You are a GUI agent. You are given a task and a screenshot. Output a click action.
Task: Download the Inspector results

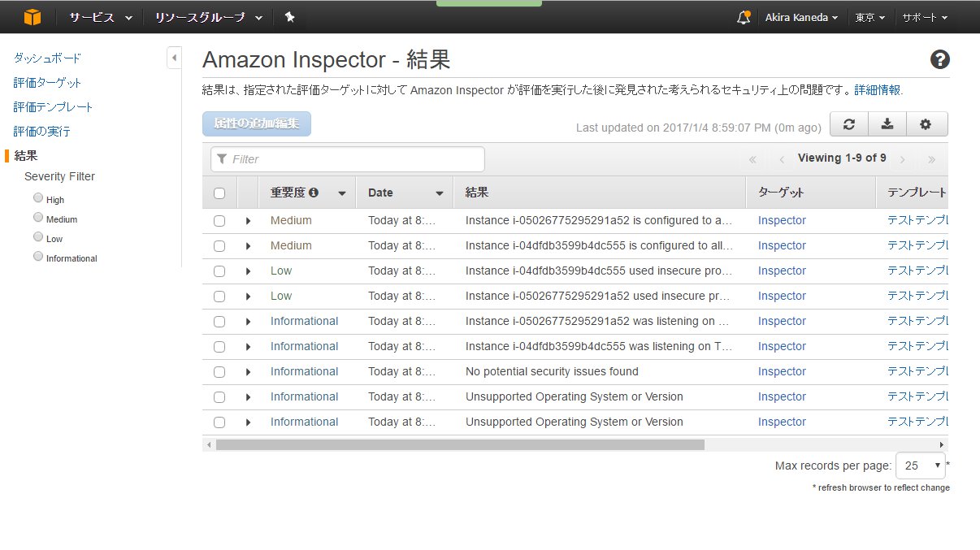tap(887, 123)
